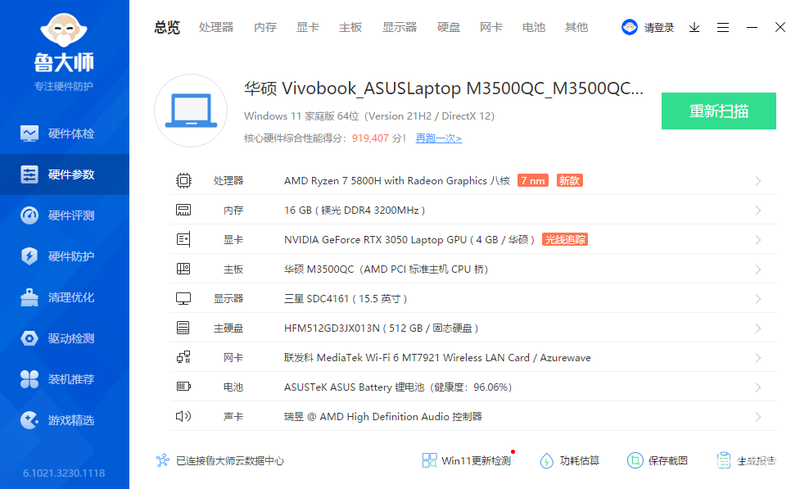
Task: Click version number 6.1021.3230.1118
Action: pos(64,473)
